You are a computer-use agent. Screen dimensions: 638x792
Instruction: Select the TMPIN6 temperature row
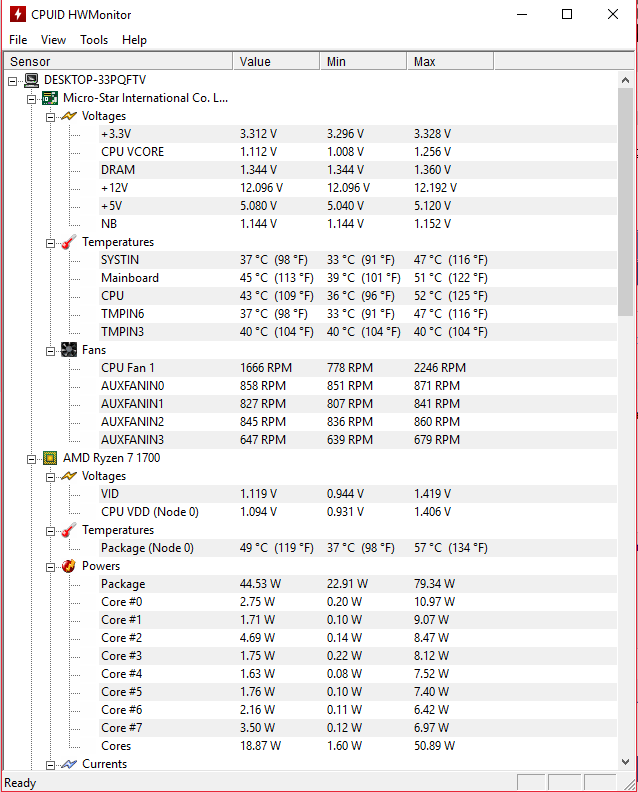coord(358,314)
